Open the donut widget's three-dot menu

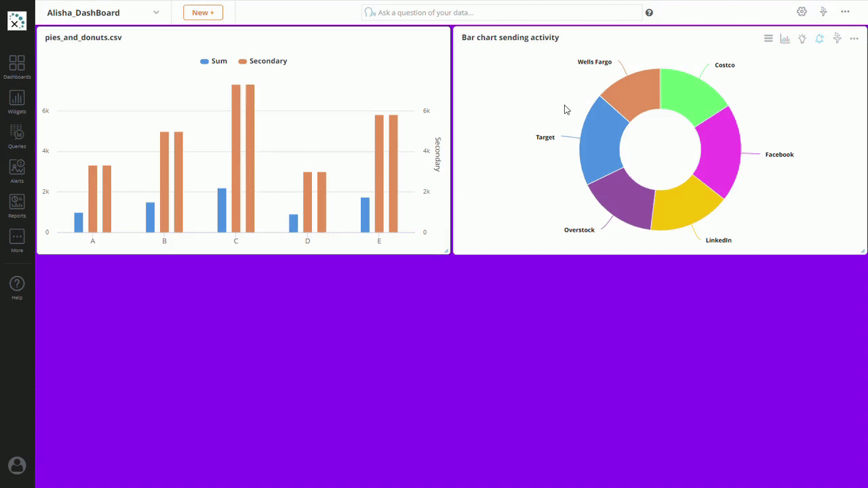point(854,39)
